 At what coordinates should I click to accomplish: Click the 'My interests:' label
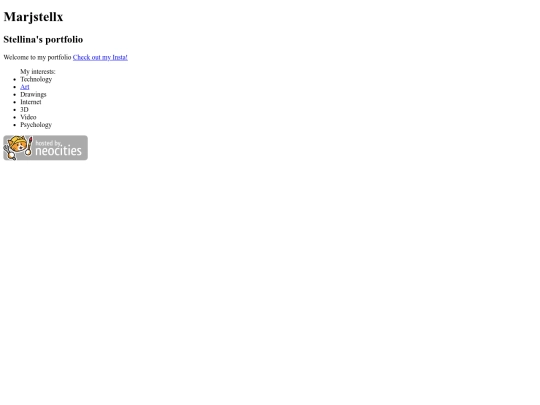tap(38, 72)
